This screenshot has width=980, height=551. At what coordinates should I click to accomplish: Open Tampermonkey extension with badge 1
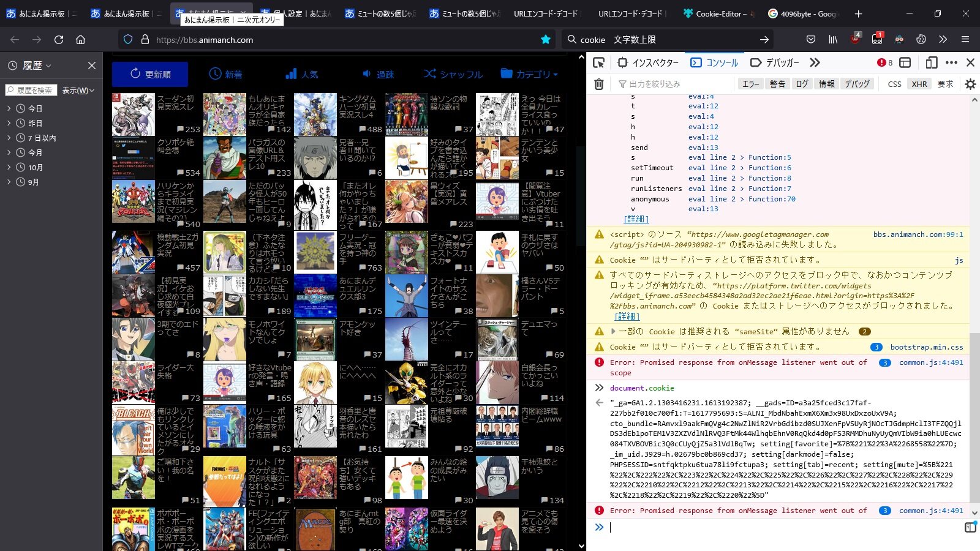(877, 39)
